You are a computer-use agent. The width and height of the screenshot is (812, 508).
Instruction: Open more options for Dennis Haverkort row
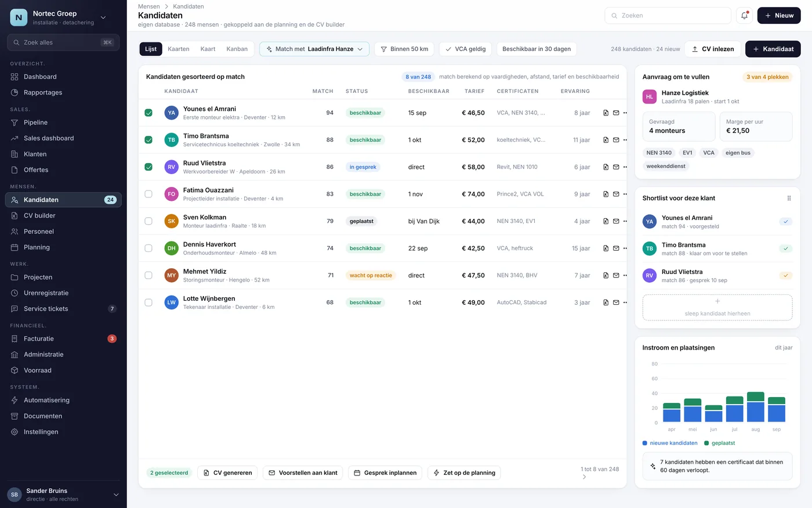tap(625, 248)
